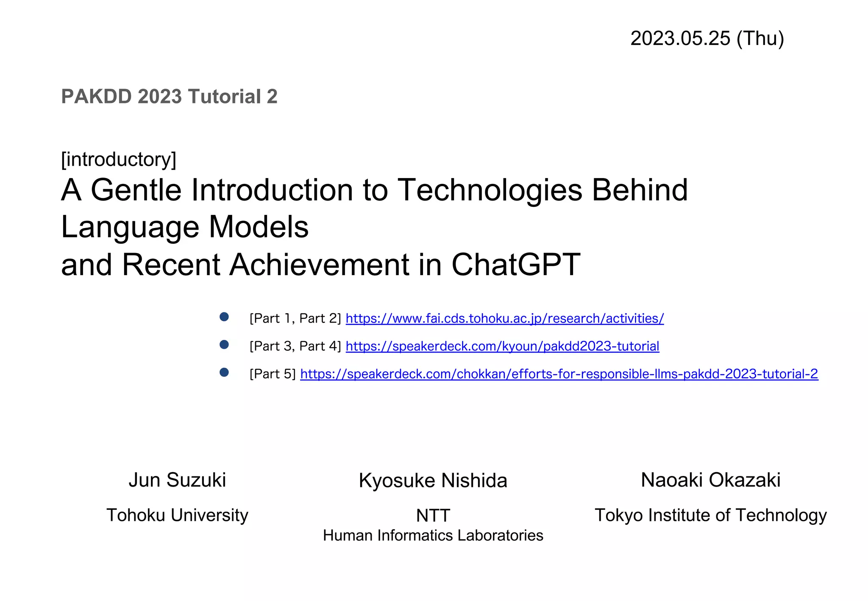
Task: Click the bullet beside Part 3, Part 4
Action: [x=224, y=345]
